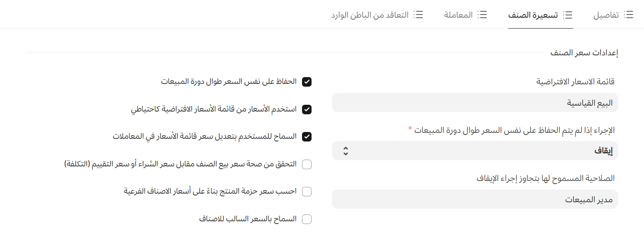The image size is (644, 244).
Task: Click قائمة الاسعار الافتراضية field with البيع القياسية
Action: click(x=475, y=102)
